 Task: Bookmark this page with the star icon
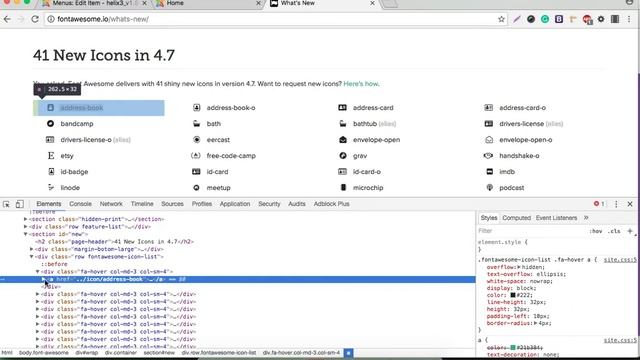pos(501,19)
